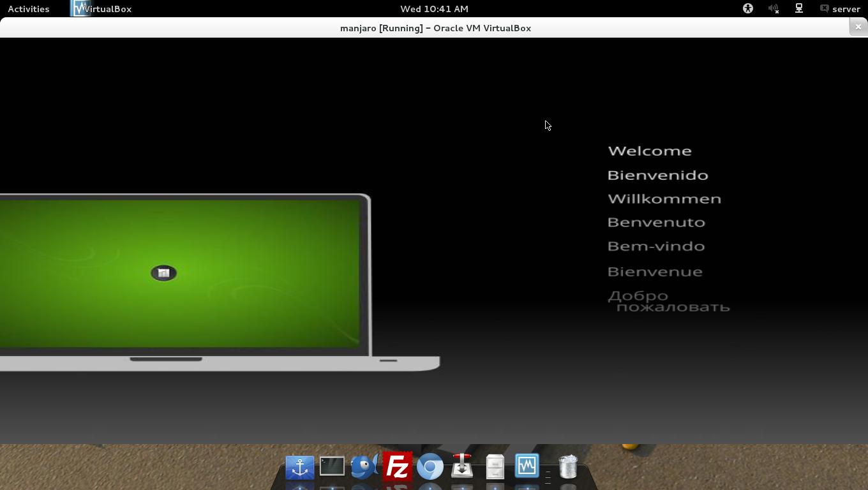This screenshot has height=490, width=868.
Task: Toggle the muted volume in the top bar
Action: click(x=773, y=8)
